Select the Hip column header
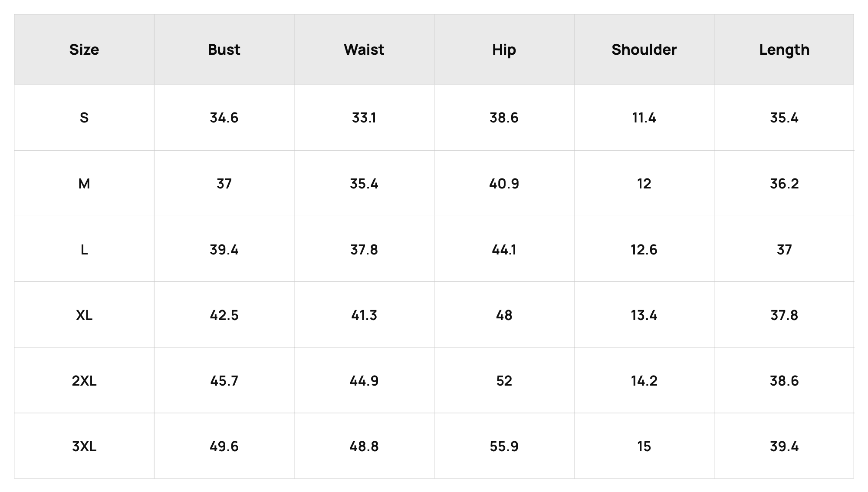The width and height of the screenshot is (868, 492). (504, 50)
